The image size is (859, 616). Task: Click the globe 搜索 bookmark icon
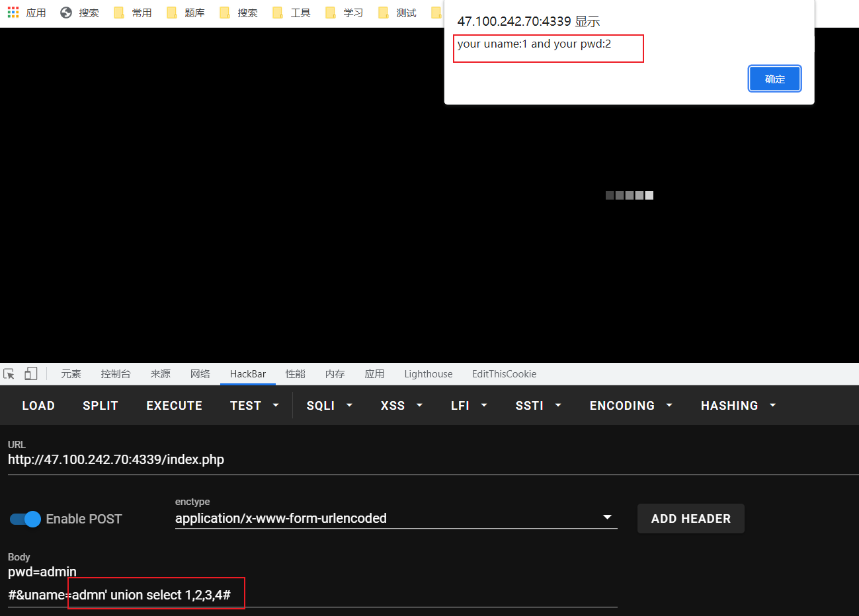tap(66, 13)
